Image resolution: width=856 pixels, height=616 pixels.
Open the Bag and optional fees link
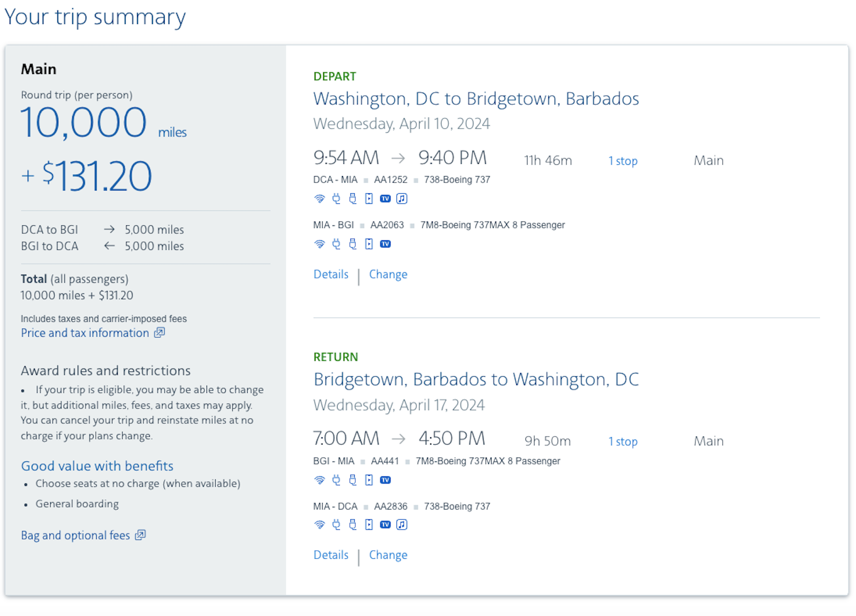[75, 535]
